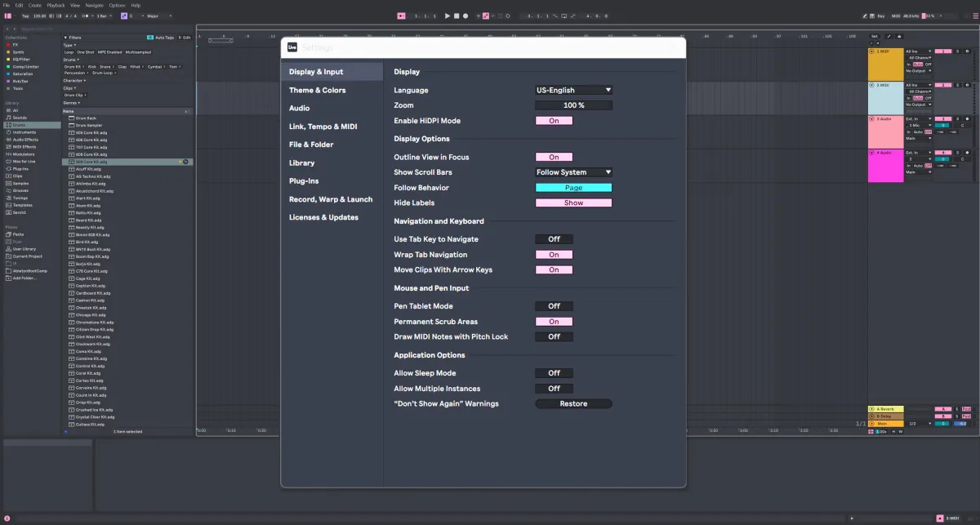
Task: Toggle Draw MIDI Notes with Pitch Lock
Action: pyautogui.click(x=554, y=336)
